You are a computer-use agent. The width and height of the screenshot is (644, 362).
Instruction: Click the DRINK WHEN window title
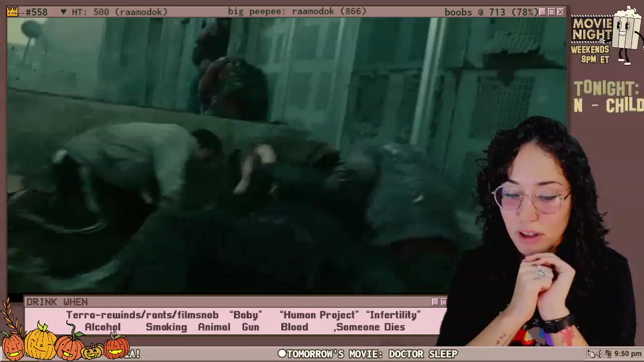point(57,302)
